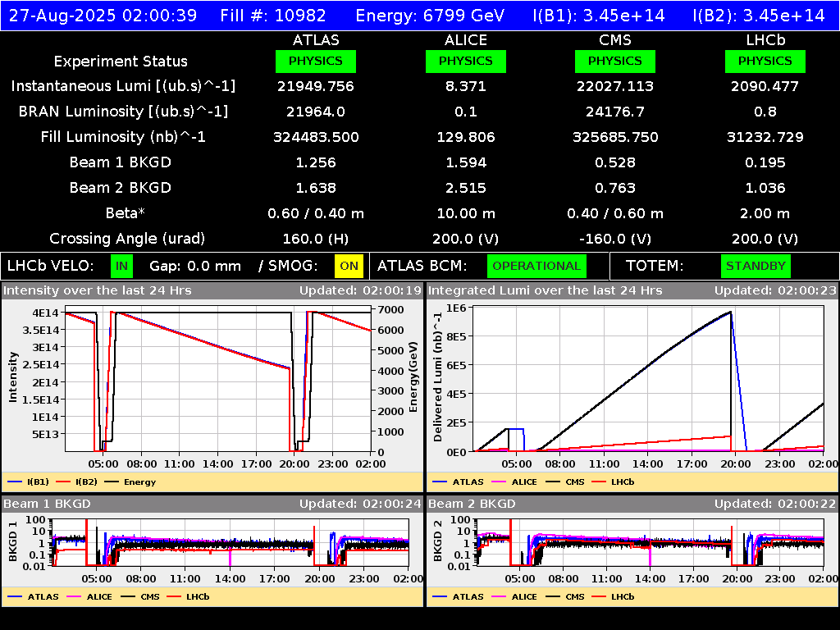This screenshot has height=630, width=840.
Task: Click ALICE legend entry in Beam 2 BKGD chart
Action: pyautogui.click(x=514, y=596)
